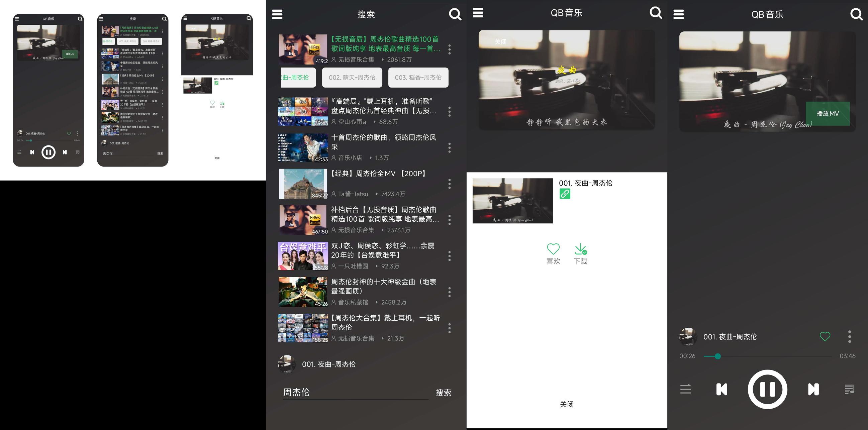Open the hamburger menu on the 搜索 screen
The image size is (868, 430).
click(277, 14)
